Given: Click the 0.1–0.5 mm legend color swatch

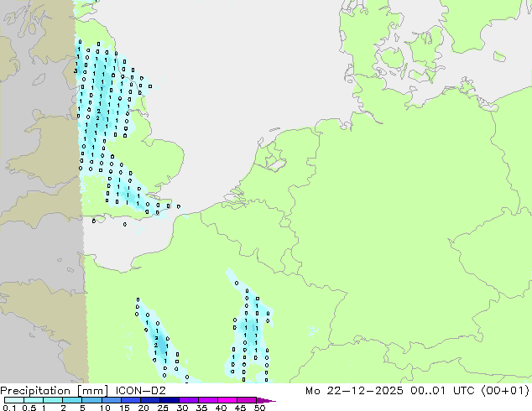Looking at the screenshot, I should pyautogui.click(x=14, y=400).
